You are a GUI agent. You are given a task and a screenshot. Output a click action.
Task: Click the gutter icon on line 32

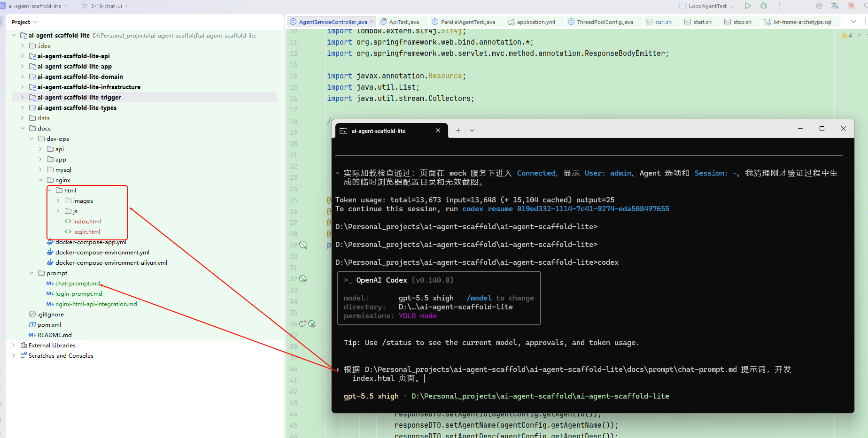click(x=303, y=279)
